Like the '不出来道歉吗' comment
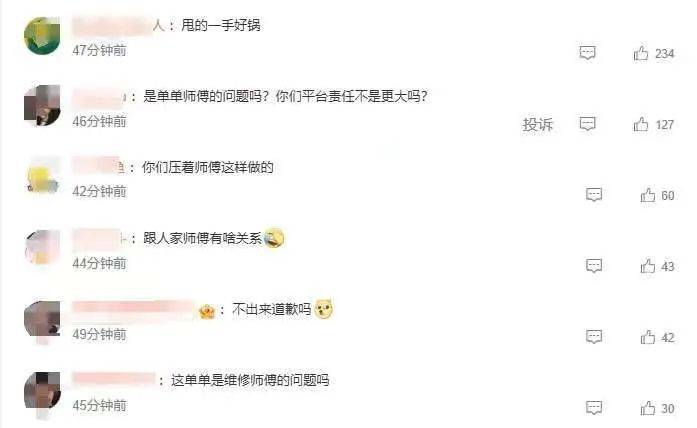This screenshot has width=697, height=428. click(x=648, y=337)
